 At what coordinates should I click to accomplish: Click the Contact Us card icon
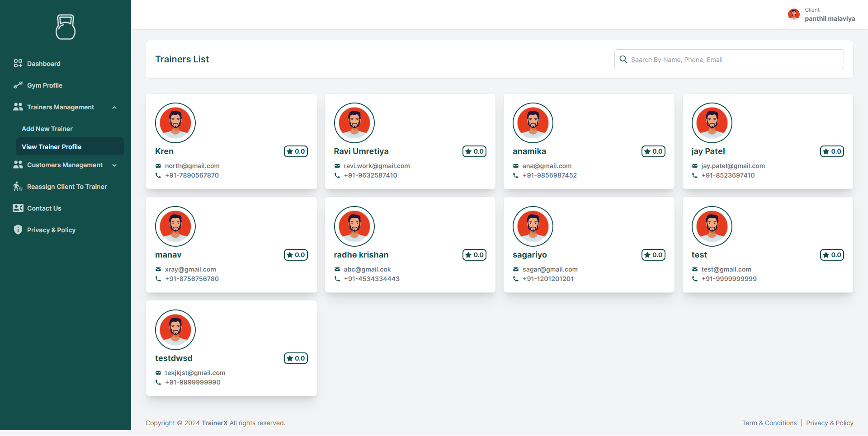point(18,208)
